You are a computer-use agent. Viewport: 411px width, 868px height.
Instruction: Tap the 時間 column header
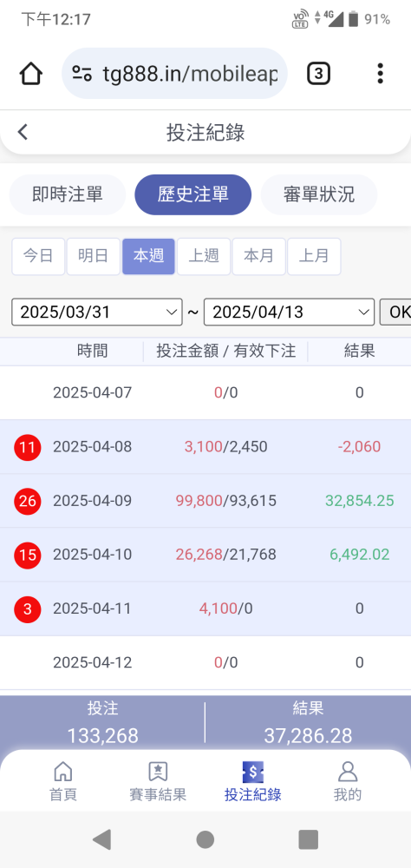click(x=93, y=351)
